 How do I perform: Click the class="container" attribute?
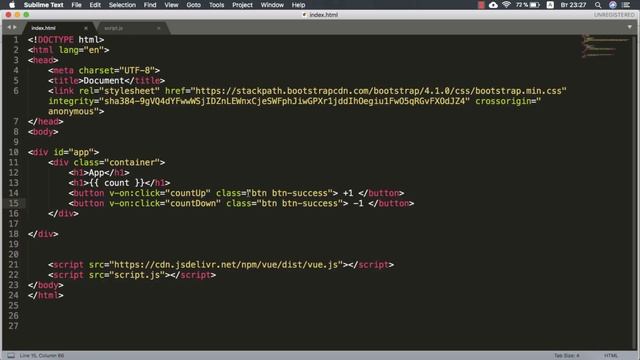coord(117,162)
